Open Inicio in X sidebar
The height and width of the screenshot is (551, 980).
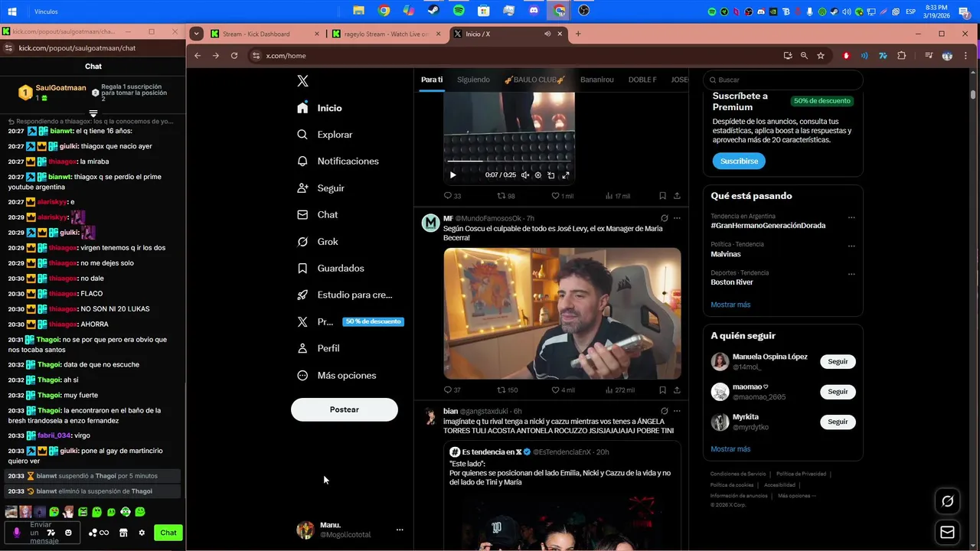pos(319,108)
